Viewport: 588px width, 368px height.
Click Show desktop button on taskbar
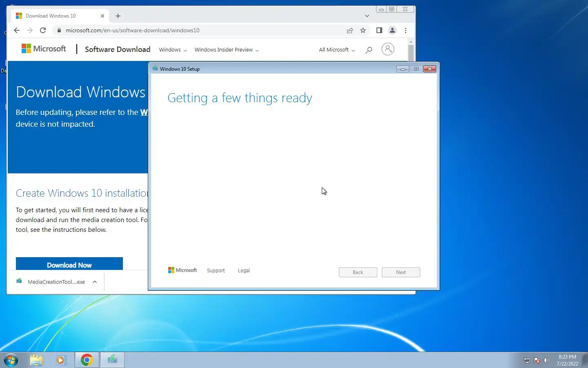(x=585, y=360)
